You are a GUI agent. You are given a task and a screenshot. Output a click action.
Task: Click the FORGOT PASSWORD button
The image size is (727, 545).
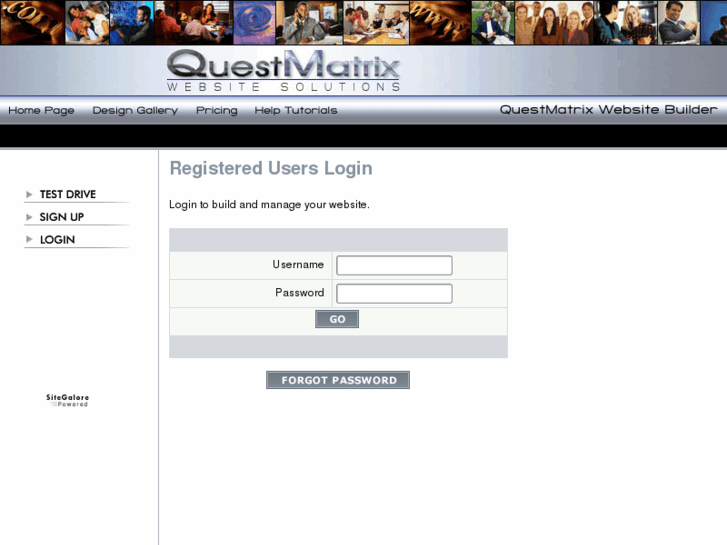pos(338,380)
